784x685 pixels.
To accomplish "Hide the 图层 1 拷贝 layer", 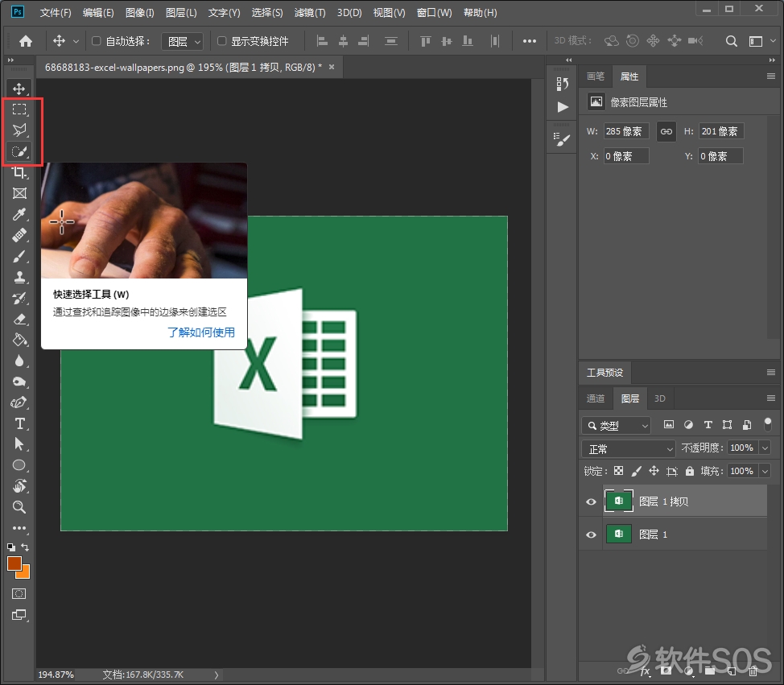I will point(591,501).
